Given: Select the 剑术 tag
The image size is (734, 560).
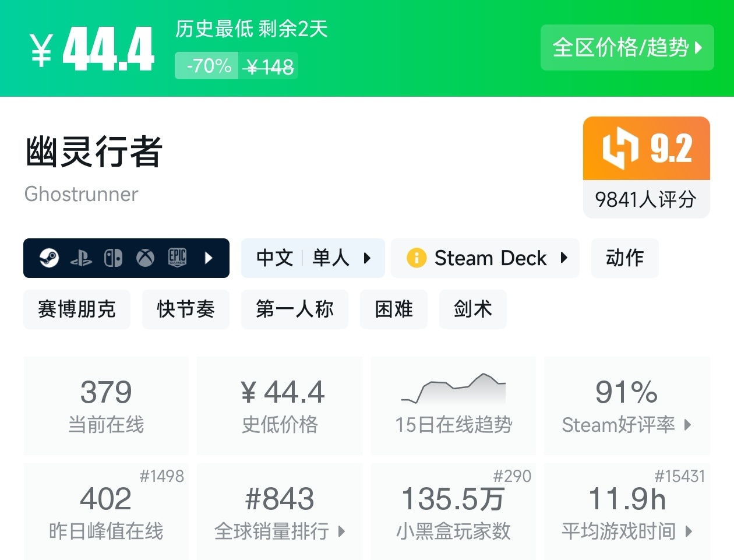Looking at the screenshot, I should (x=473, y=309).
